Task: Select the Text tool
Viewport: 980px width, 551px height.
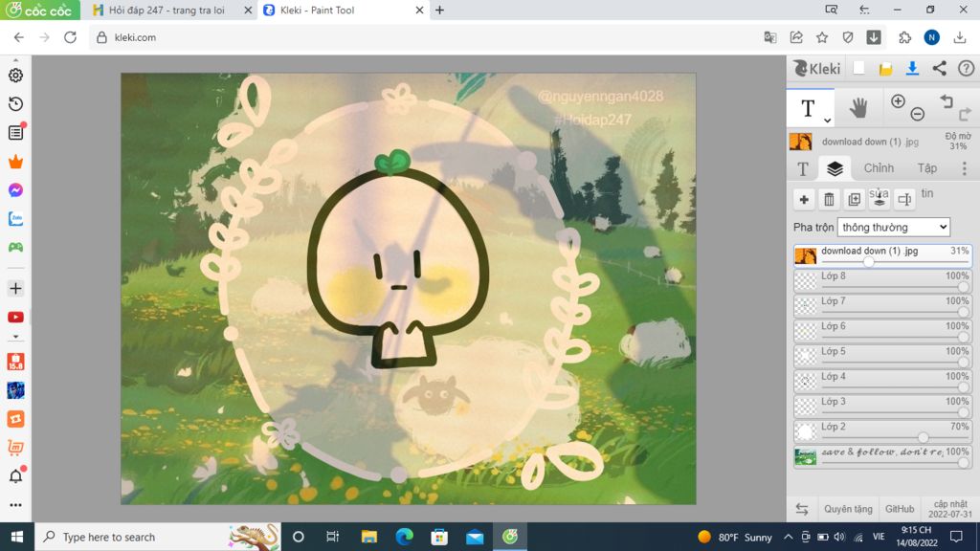Action: [808, 108]
